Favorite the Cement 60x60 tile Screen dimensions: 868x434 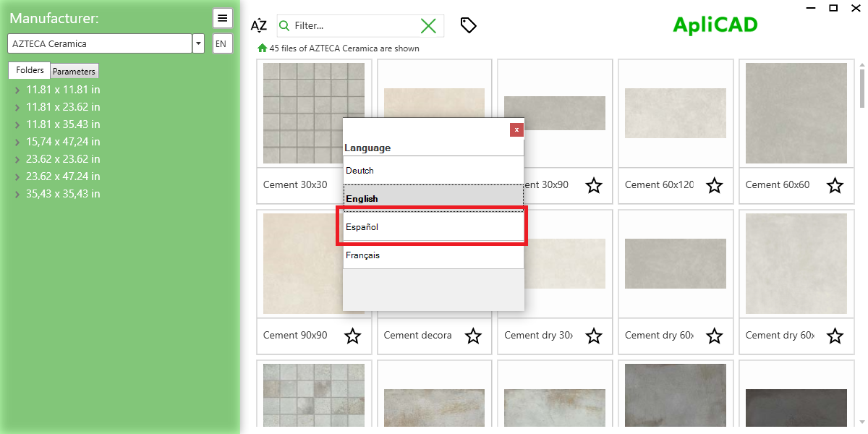coord(835,186)
